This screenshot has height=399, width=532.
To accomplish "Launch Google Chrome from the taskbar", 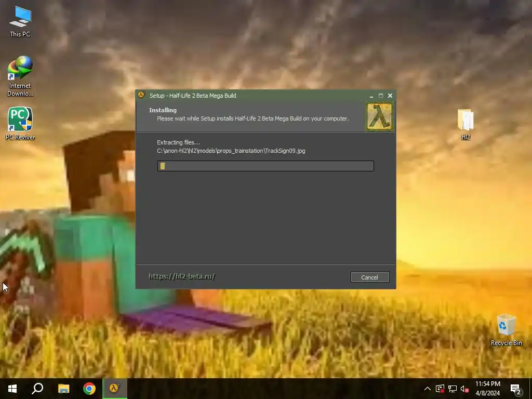I will (x=89, y=389).
